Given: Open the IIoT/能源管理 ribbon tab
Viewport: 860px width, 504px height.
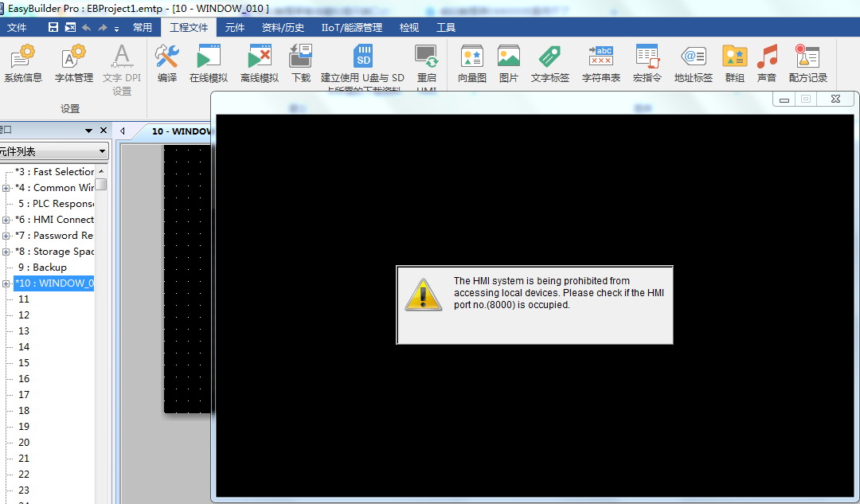Looking at the screenshot, I should tap(351, 28).
